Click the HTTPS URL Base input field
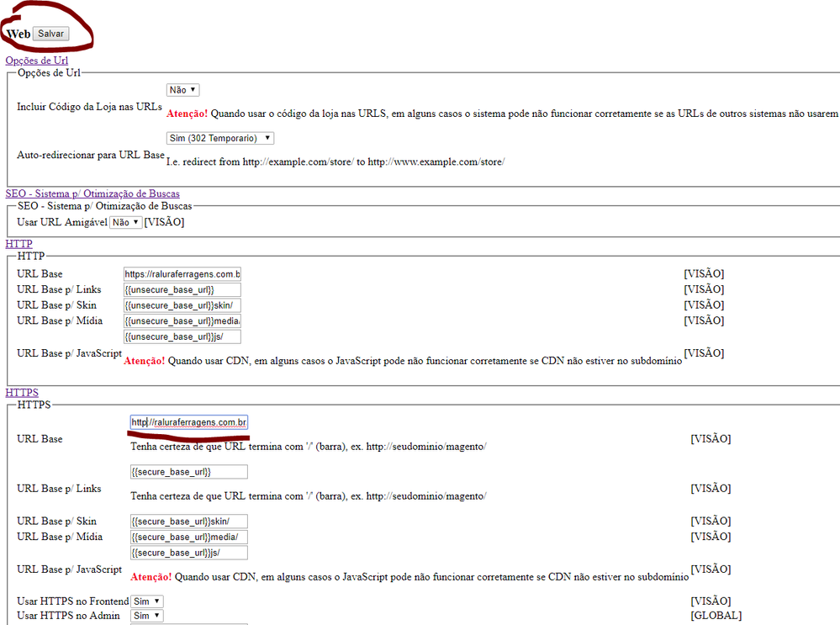This screenshot has height=625, width=840. point(188,422)
